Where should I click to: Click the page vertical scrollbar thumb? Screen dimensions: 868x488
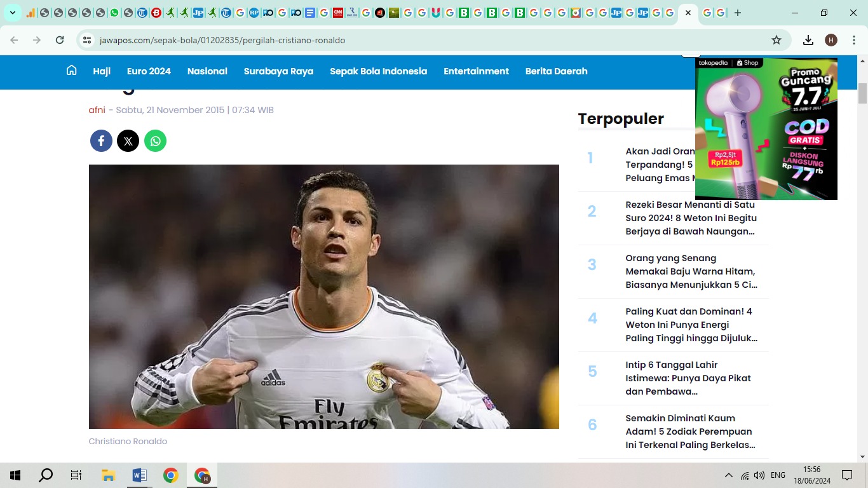862,93
